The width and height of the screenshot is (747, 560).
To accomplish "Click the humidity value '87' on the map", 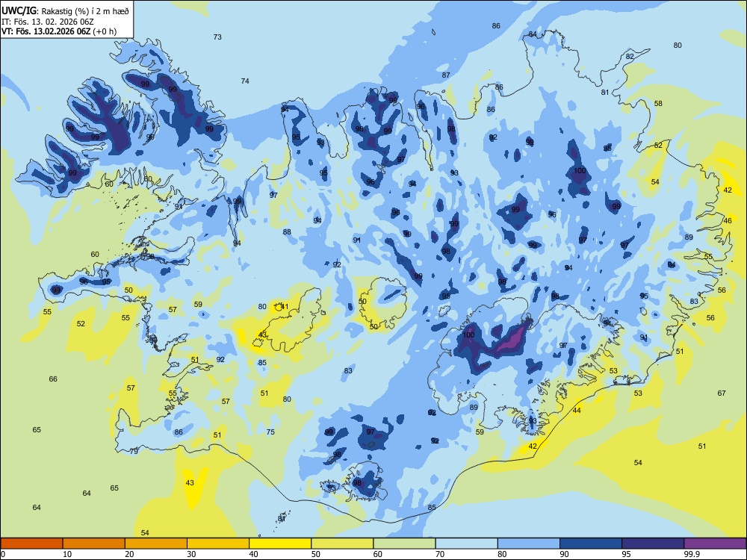I will tap(446, 75).
